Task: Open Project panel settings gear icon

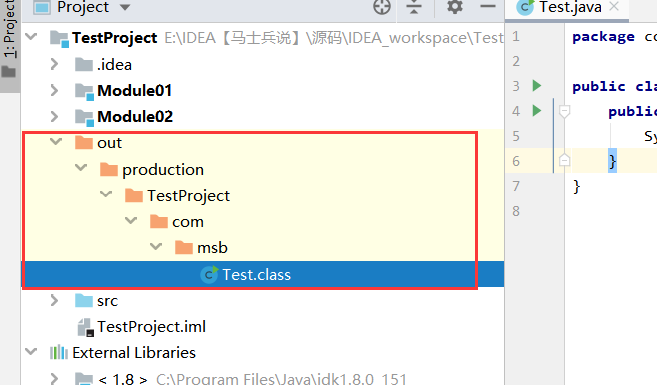Action: [x=455, y=7]
